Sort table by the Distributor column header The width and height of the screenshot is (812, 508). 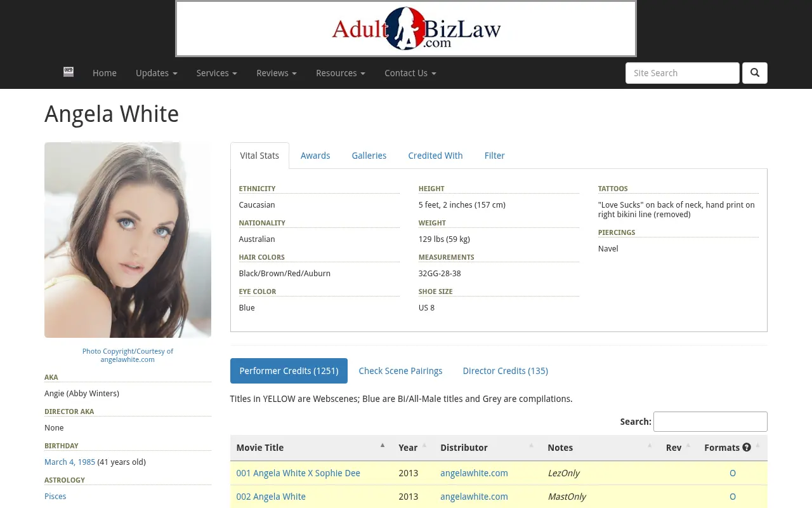(488, 448)
